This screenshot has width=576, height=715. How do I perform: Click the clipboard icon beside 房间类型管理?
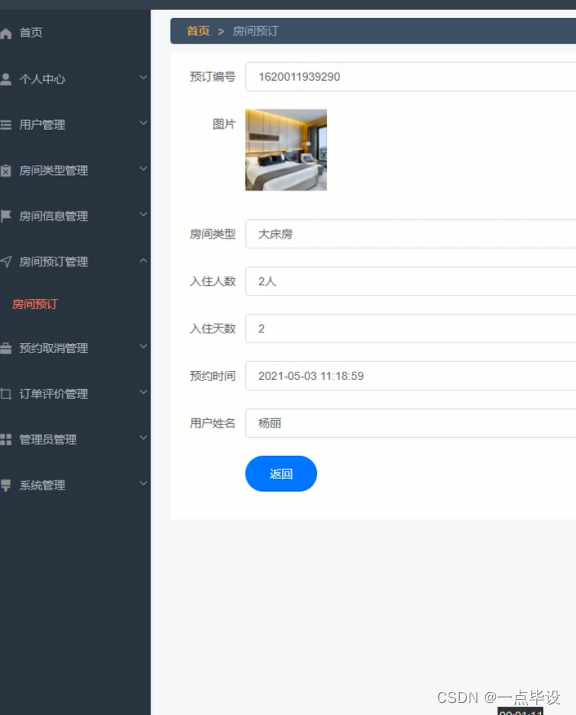[x=5, y=171]
